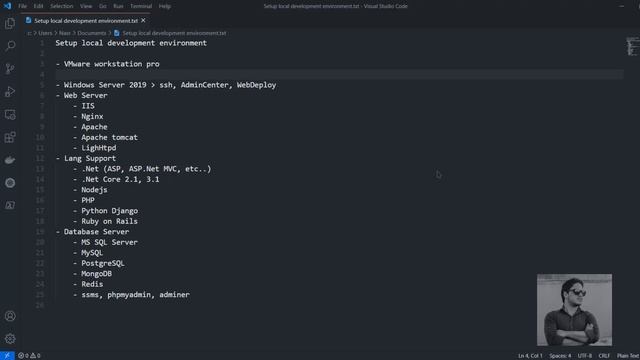The width and height of the screenshot is (640, 360).
Task: Open the File menu
Action: click(x=22, y=6)
